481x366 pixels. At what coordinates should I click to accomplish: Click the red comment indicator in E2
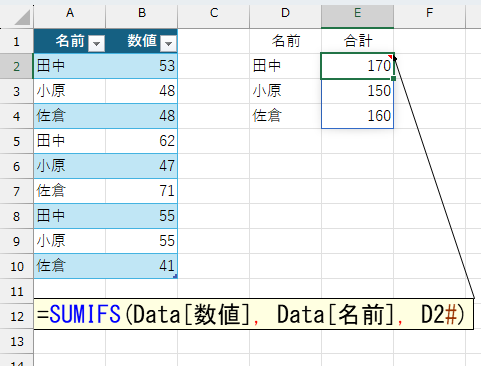coord(391,56)
